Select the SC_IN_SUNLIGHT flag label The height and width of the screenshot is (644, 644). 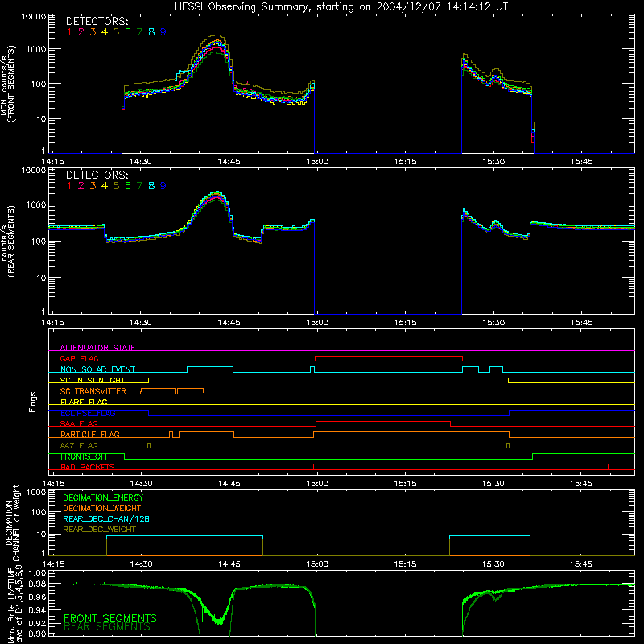tap(93, 380)
